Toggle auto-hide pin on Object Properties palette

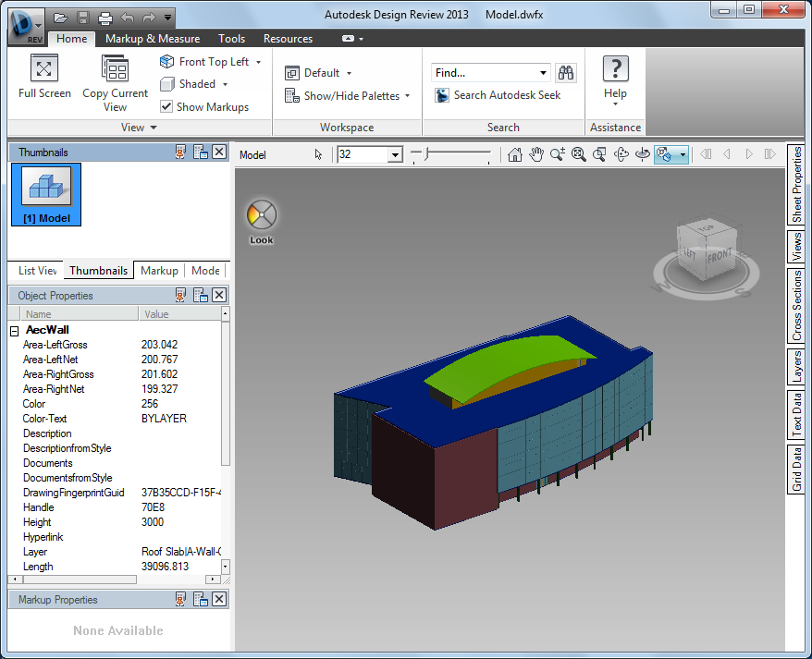180,296
